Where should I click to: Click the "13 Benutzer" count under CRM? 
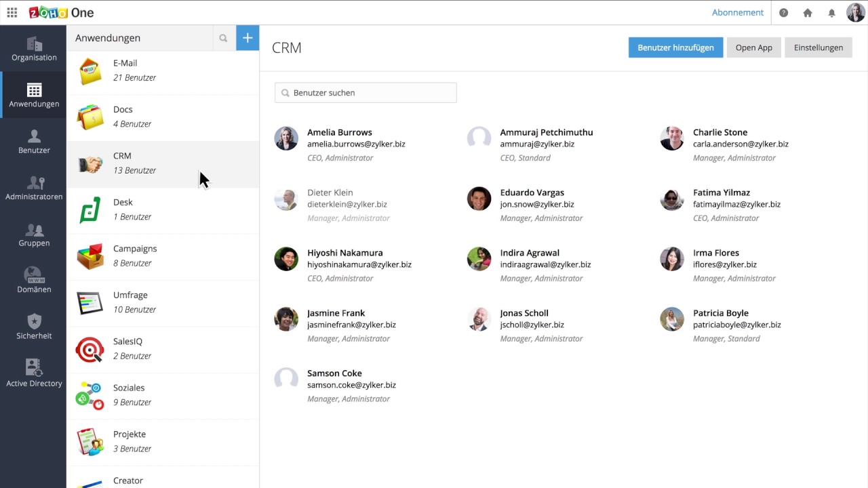(x=134, y=171)
